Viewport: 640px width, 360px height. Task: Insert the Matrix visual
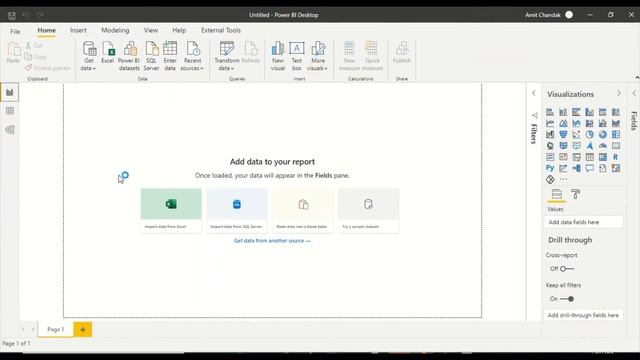click(603, 157)
